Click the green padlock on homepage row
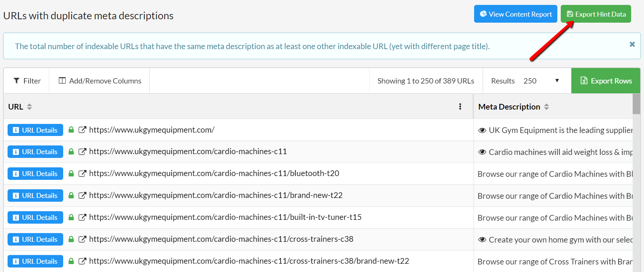Image resolution: width=644 pixels, height=272 pixels. pyautogui.click(x=71, y=130)
